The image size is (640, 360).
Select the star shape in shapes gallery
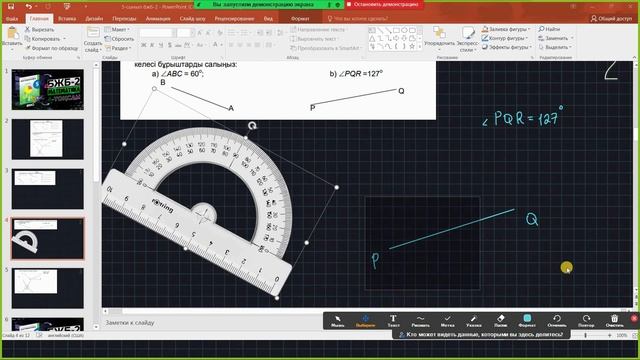click(412, 47)
